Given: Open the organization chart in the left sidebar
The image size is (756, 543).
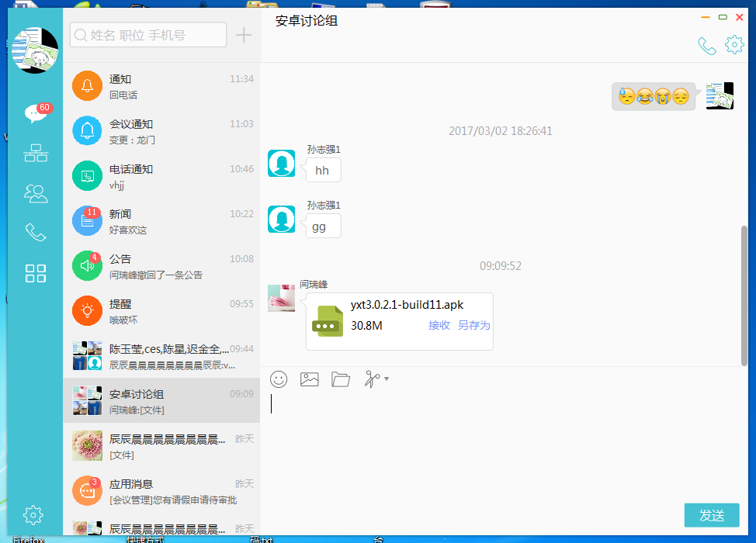Looking at the screenshot, I should 36,153.
